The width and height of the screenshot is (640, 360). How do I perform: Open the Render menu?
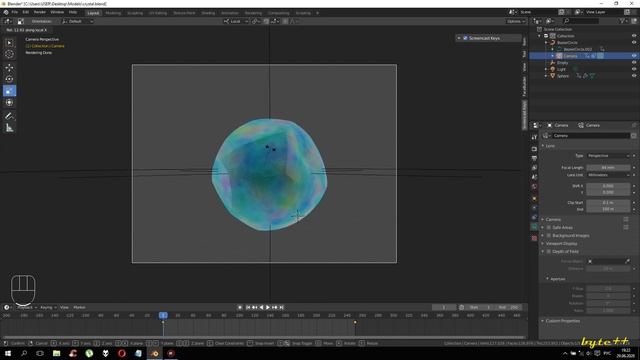[x=40, y=12]
